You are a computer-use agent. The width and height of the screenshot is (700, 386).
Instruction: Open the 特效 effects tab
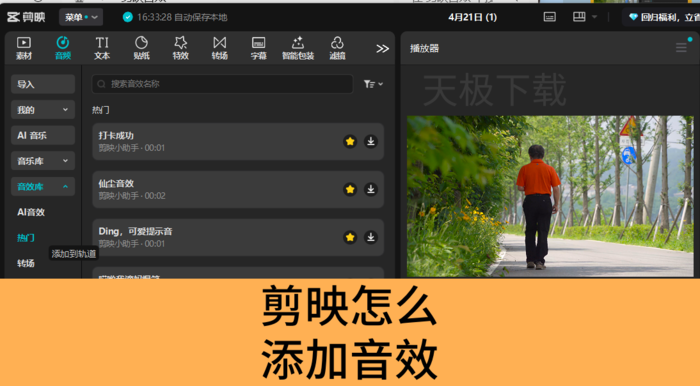180,48
